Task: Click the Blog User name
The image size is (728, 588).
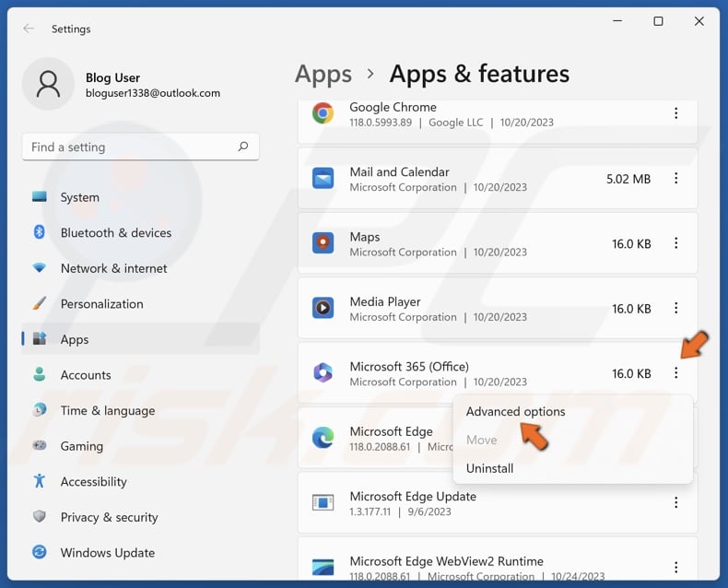Action: click(112, 77)
